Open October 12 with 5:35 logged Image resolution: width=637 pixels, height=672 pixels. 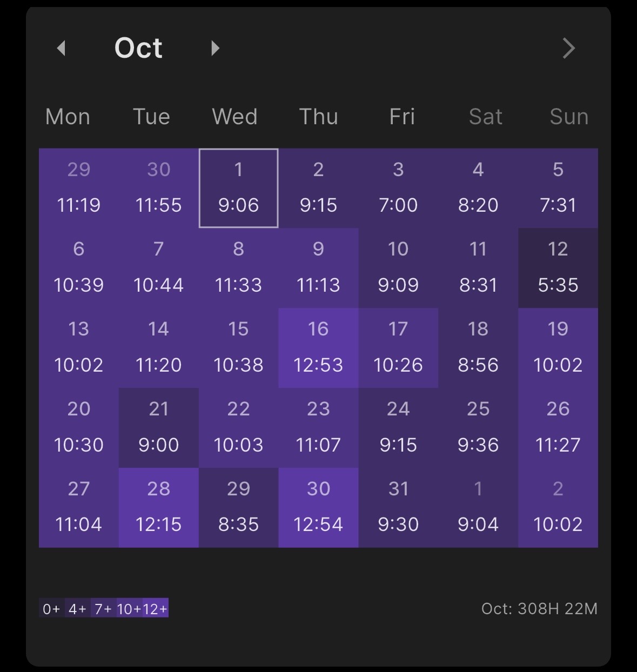[558, 267]
